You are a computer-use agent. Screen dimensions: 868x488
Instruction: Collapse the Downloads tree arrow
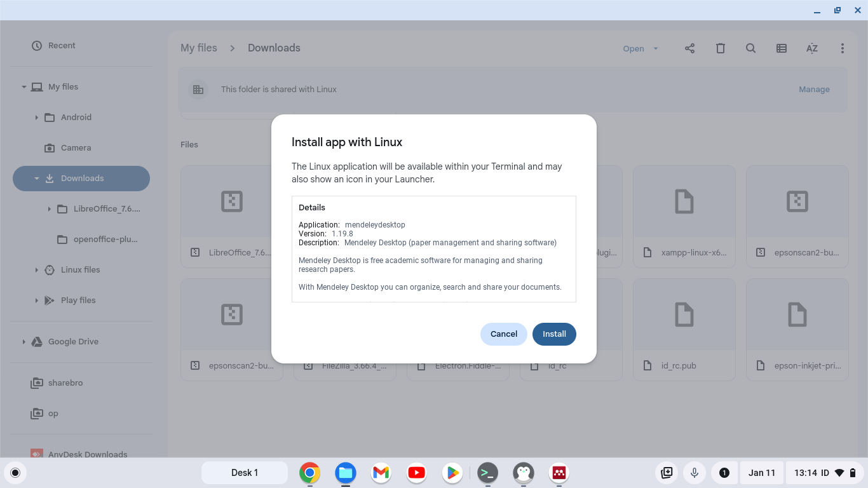(37, 179)
